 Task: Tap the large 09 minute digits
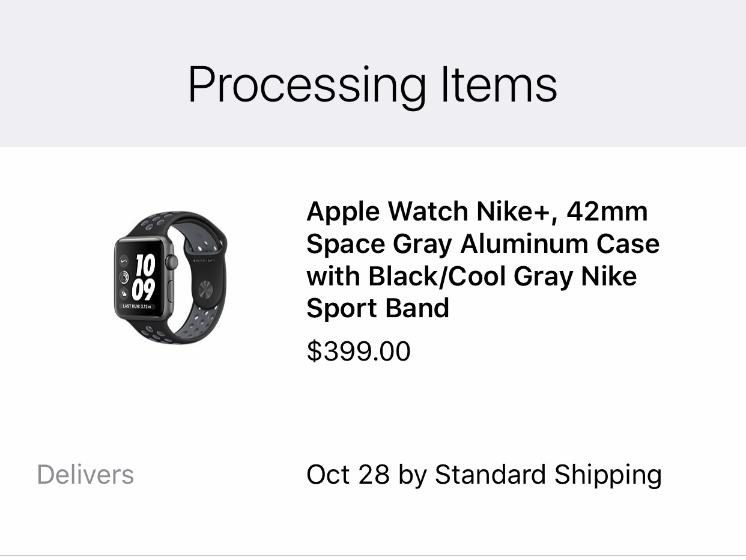coord(144,289)
